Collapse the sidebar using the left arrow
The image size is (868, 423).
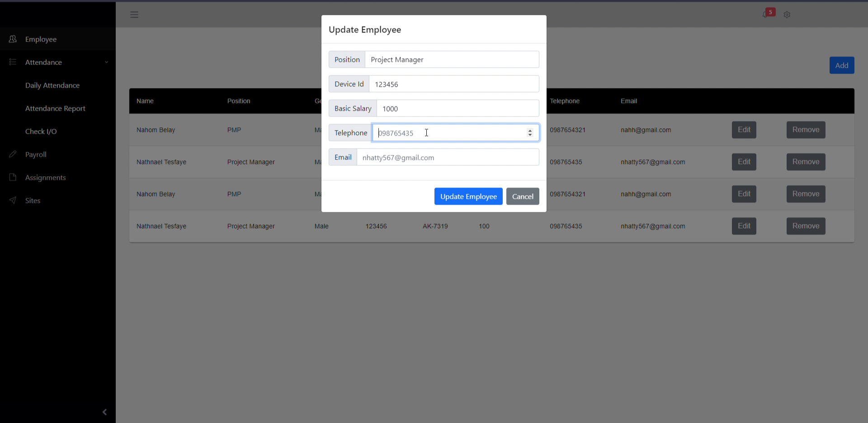(104, 412)
